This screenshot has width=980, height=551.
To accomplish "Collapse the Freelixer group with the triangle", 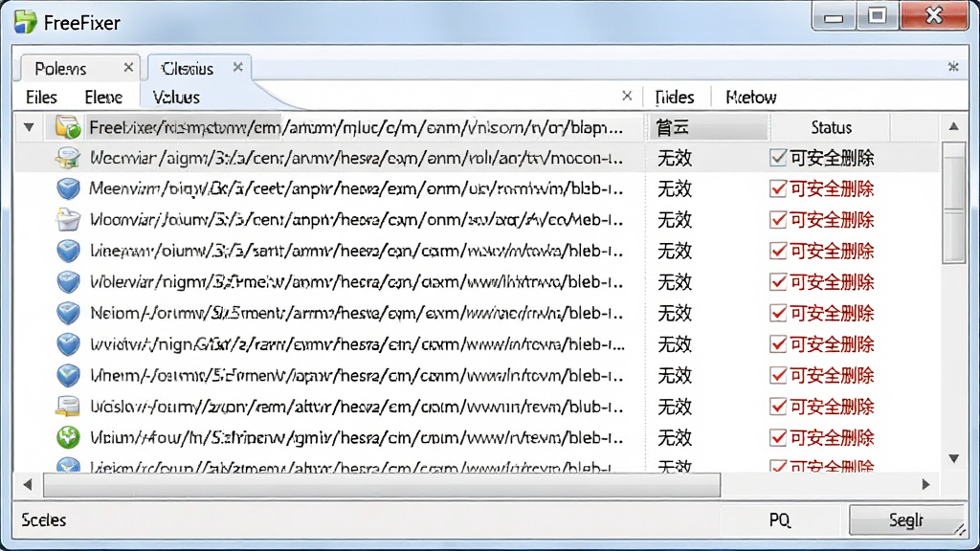I will [x=29, y=127].
